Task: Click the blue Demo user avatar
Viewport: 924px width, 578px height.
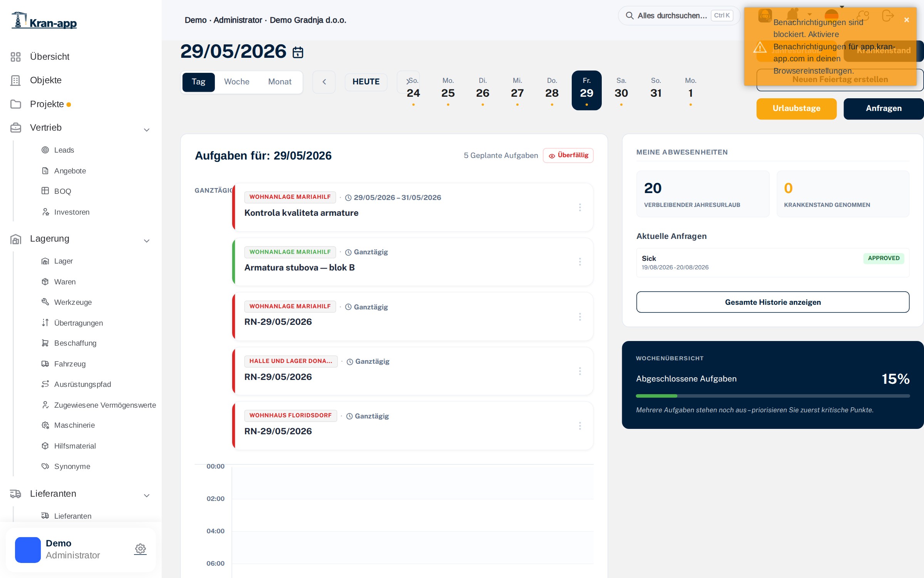Action: click(28, 550)
